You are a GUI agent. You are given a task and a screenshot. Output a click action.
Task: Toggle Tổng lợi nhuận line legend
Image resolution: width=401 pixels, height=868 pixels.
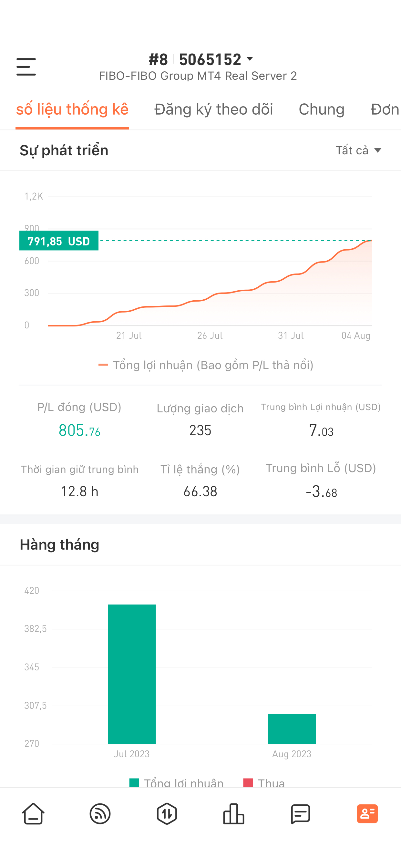tap(206, 365)
